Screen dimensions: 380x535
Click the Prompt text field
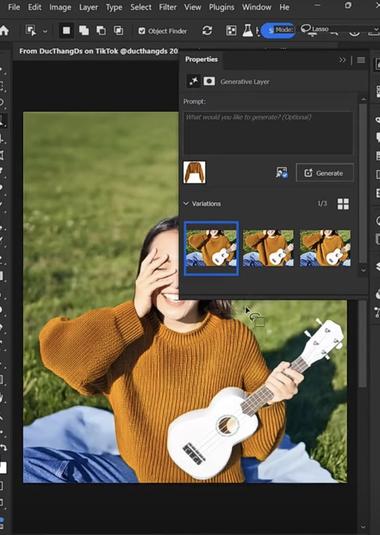[x=268, y=133]
